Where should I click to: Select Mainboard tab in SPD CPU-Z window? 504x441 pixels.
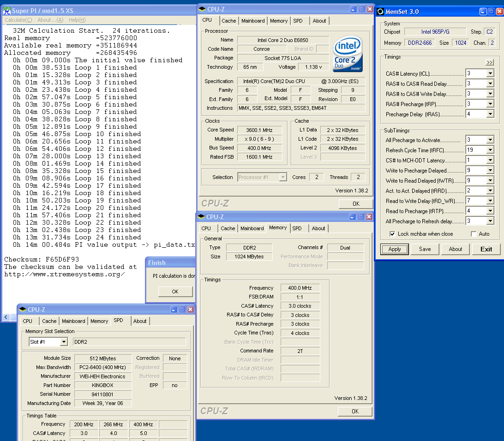73,321
